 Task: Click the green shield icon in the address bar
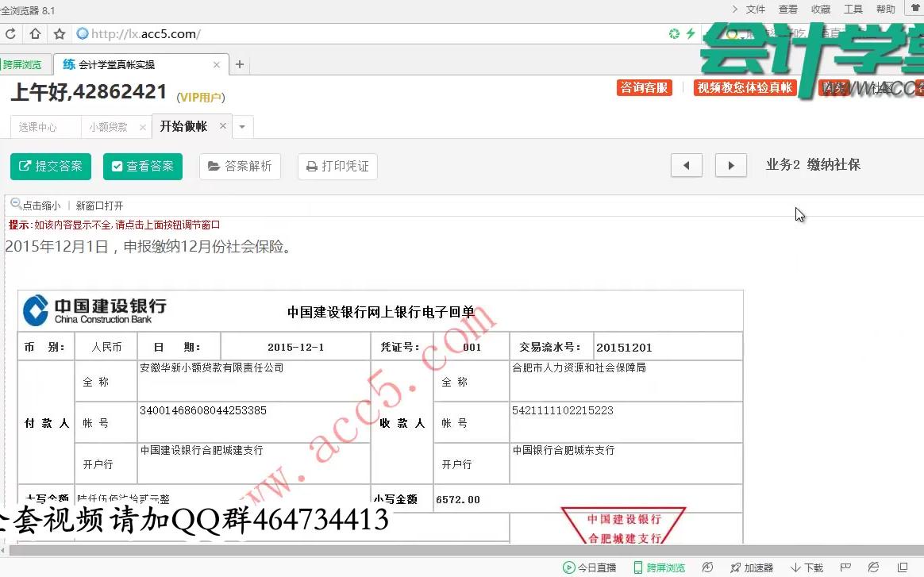tap(674, 34)
